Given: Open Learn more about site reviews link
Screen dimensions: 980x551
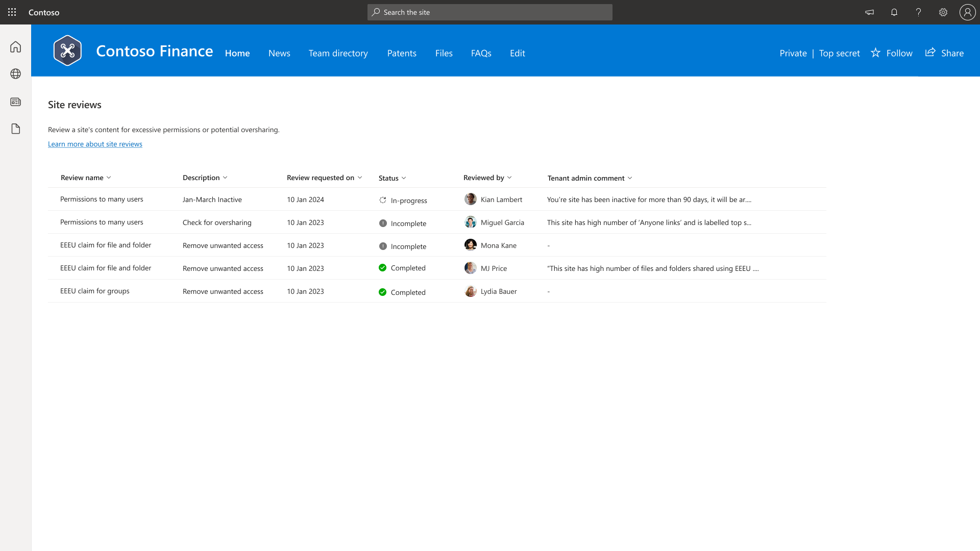Looking at the screenshot, I should pos(95,144).
